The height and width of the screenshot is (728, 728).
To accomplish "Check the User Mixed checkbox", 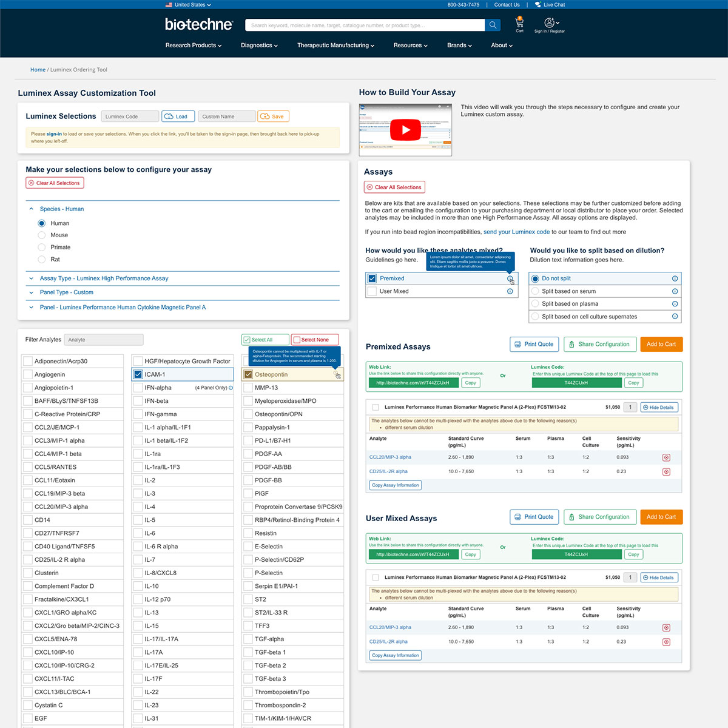I will (x=372, y=291).
